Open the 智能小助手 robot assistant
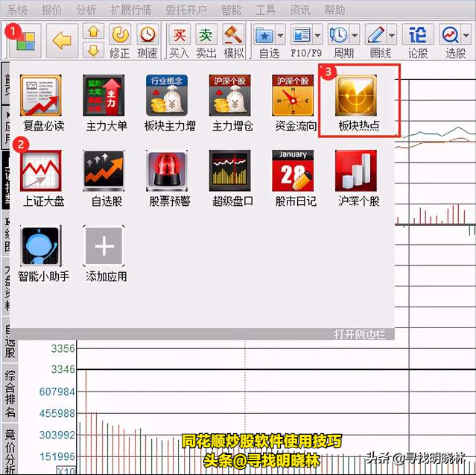The height and width of the screenshot is (475, 476). coord(41,246)
